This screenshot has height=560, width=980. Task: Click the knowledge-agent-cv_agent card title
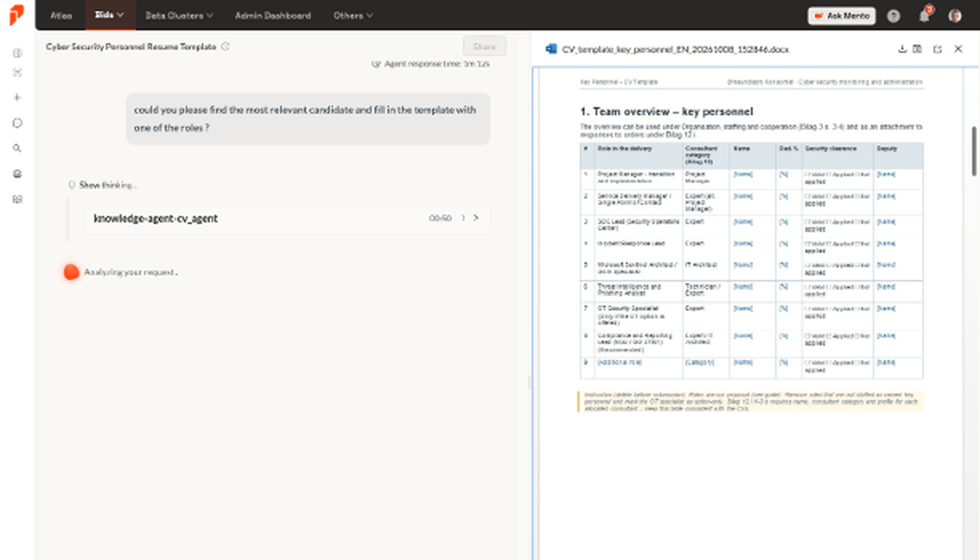pyautogui.click(x=156, y=218)
